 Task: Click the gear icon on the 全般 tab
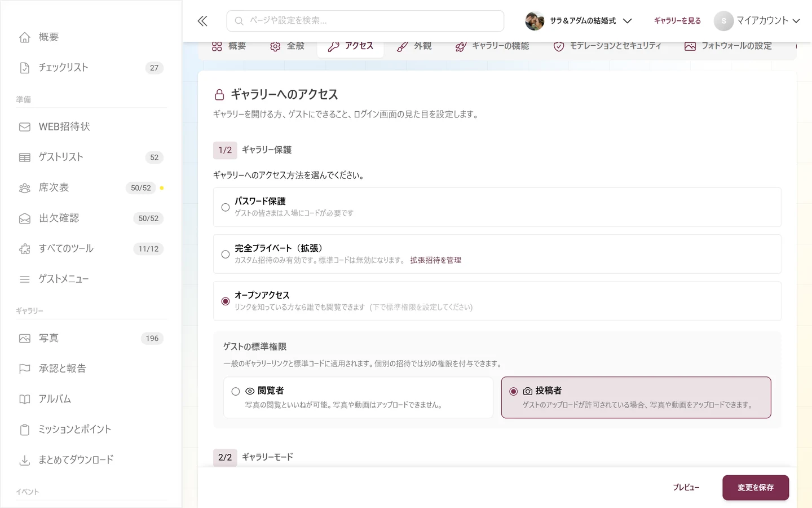point(275,46)
